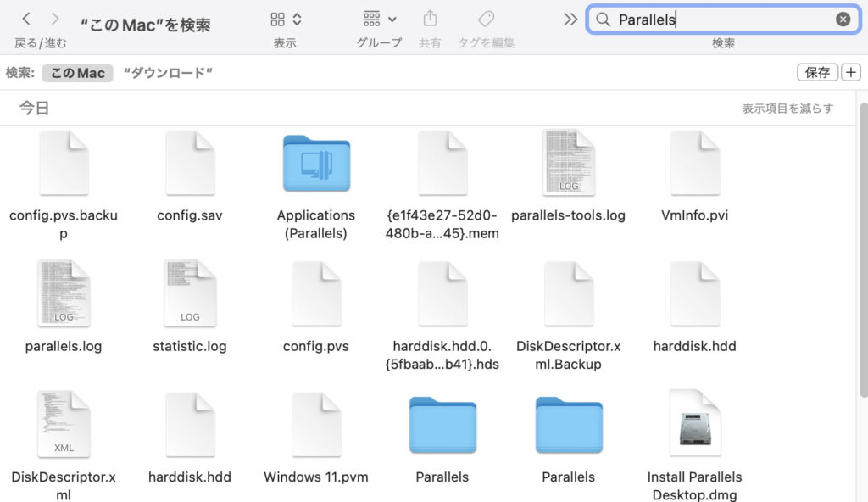This screenshot has width=868, height=502.
Task: Click the magnifier icon in the search field
Action: (x=603, y=20)
